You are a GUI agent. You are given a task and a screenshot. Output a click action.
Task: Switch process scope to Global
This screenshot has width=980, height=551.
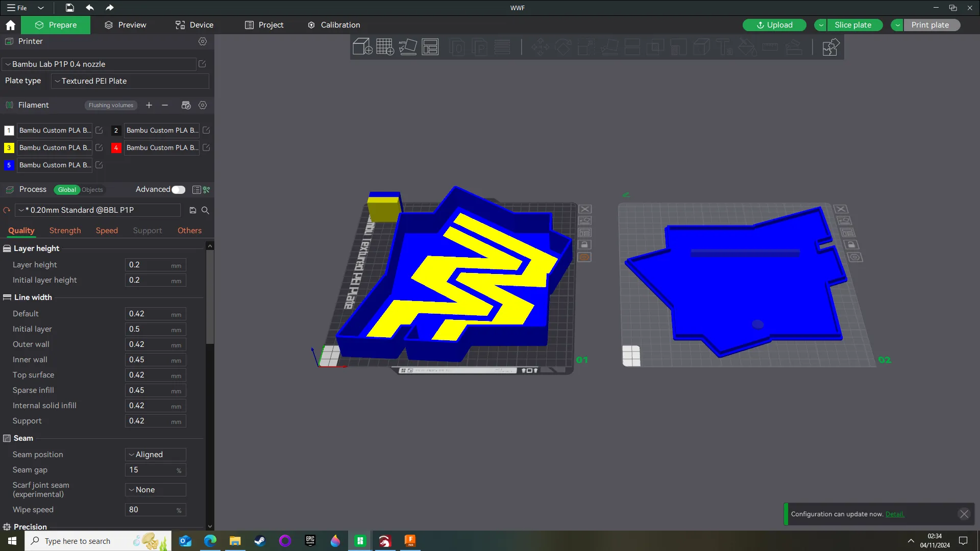pyautogui.click(x=67, y=190)
